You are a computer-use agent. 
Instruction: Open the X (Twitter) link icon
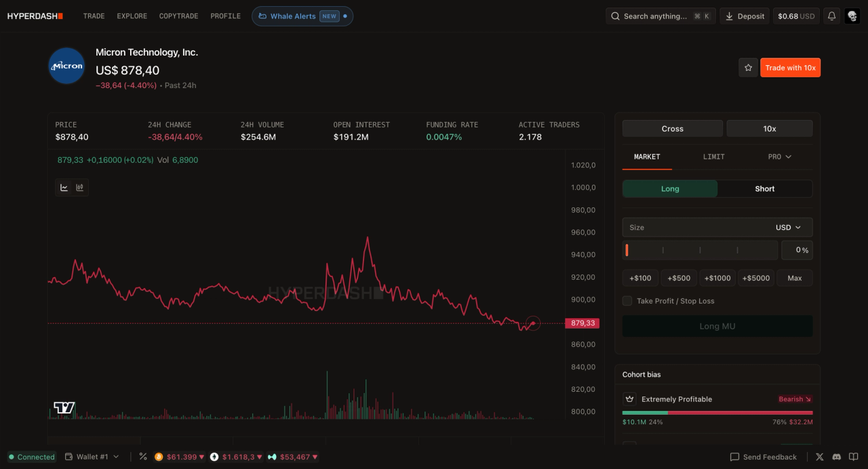coord(819,457)
